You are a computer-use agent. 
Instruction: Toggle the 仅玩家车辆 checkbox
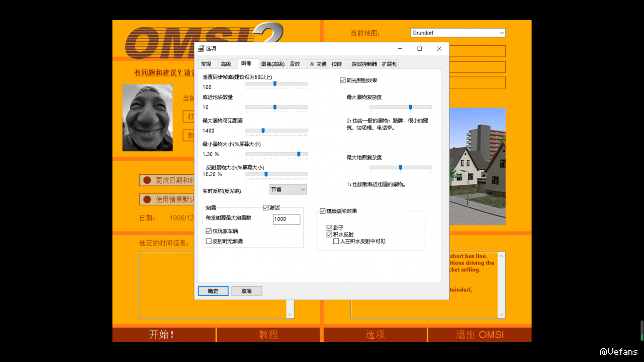click(209, 231)
